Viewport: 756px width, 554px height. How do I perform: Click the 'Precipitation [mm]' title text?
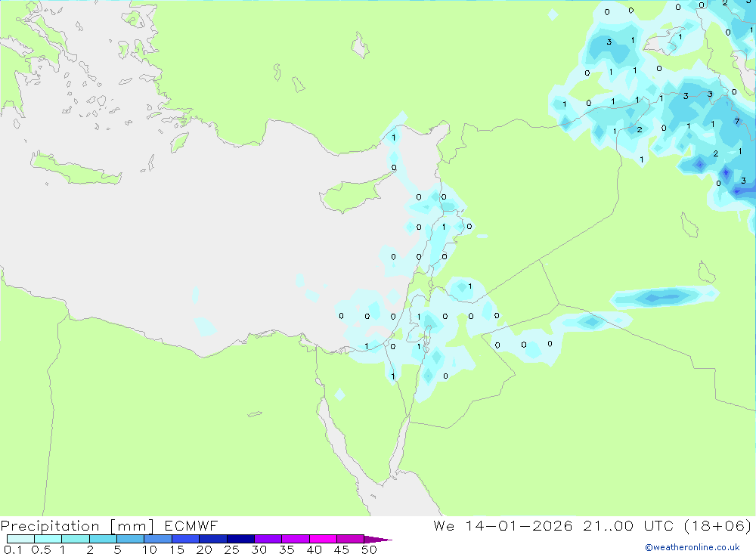pos(77,526)
